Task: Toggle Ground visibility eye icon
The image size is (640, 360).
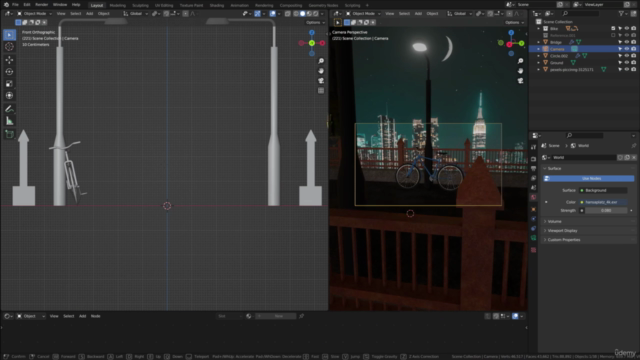Action: (627, 63)
